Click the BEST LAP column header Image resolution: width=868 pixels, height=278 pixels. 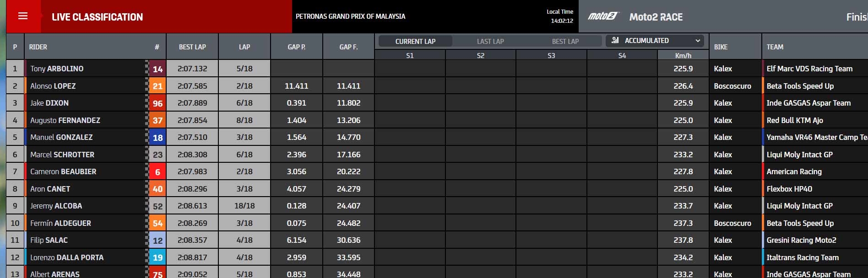click(x=192, y=47)
